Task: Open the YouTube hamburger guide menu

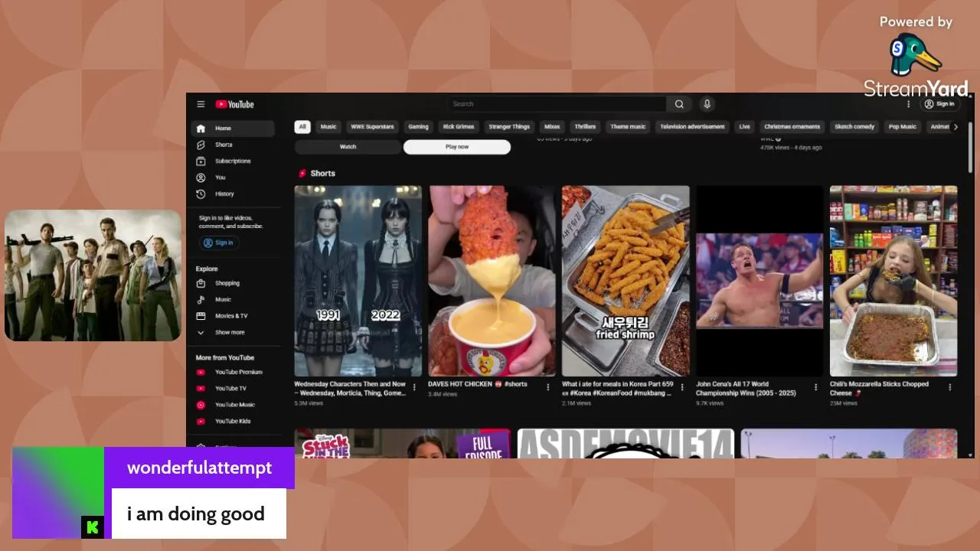Action: click(201, 104)
